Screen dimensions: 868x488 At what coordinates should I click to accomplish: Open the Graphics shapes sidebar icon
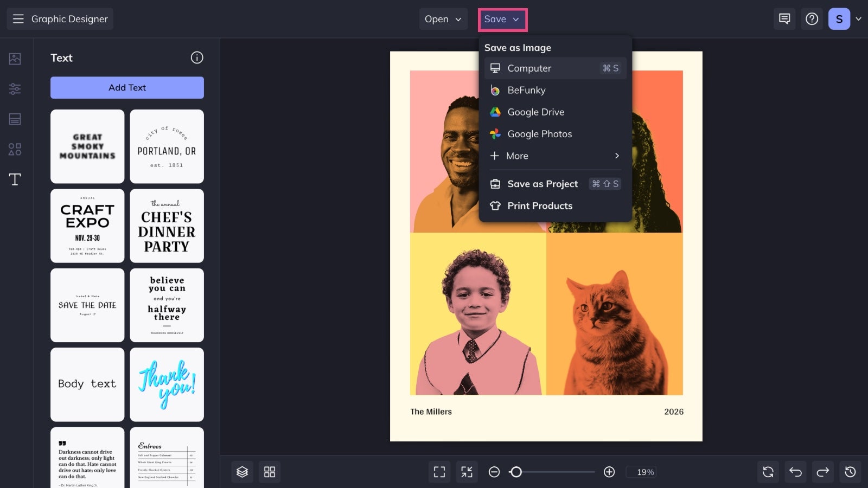coord(15,149)
